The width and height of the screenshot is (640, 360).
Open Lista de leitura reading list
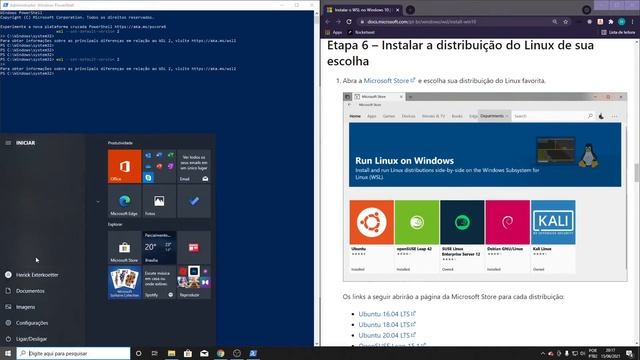click(x=618, y=32)
